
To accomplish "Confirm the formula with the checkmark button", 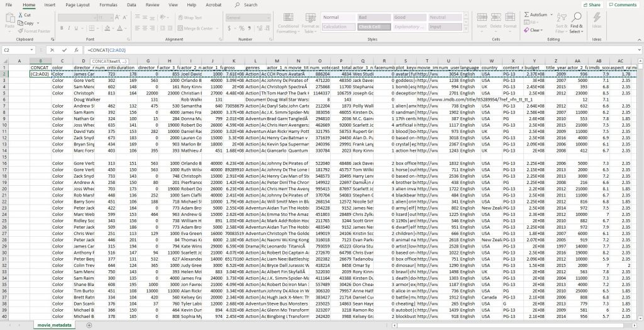I will 64,50.
